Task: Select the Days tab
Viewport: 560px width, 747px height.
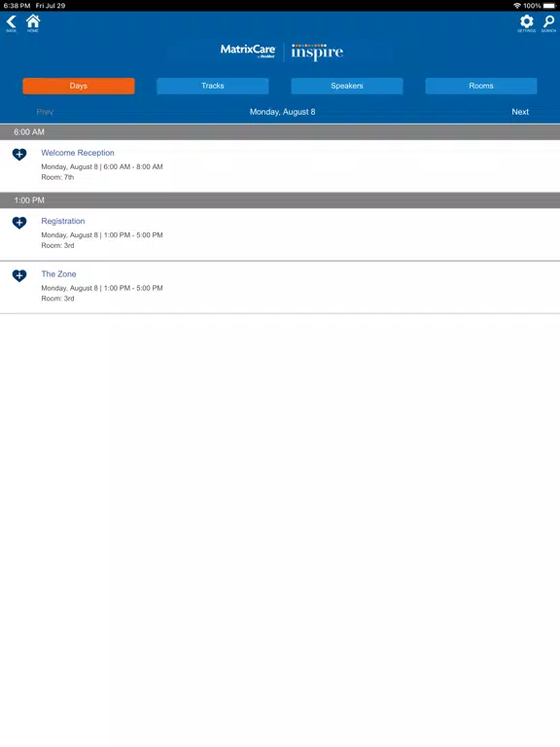Action: pyautogui.click(x=79, y=86)
